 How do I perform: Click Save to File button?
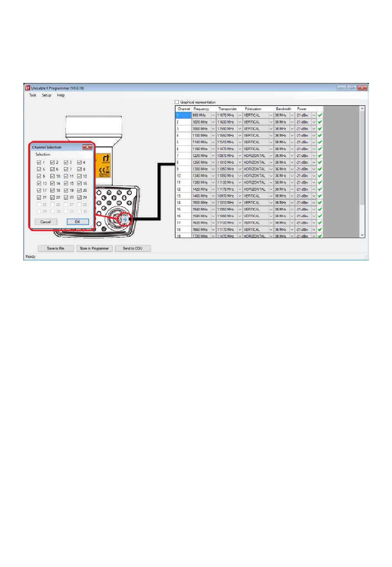pyautogui.click(x=56, y=248)
